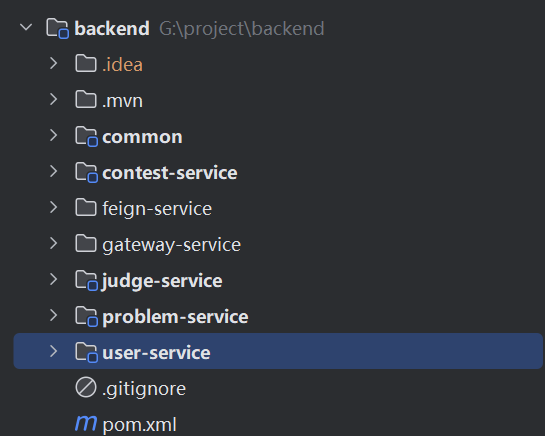The height and width of the screenshot is (436, 545).
Task: Click the gateway-service folder icon
Action: coord(86,244)
